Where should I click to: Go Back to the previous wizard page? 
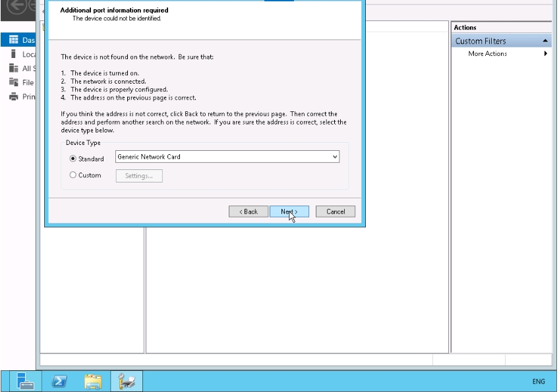pyautogui.click(x=249, y=211)
